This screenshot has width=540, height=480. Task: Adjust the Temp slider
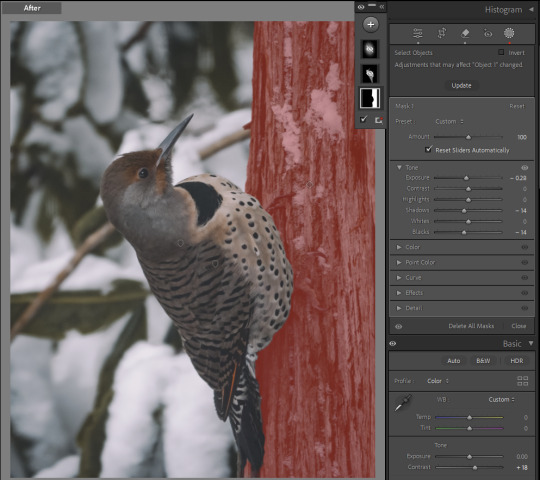pos(469,417)
